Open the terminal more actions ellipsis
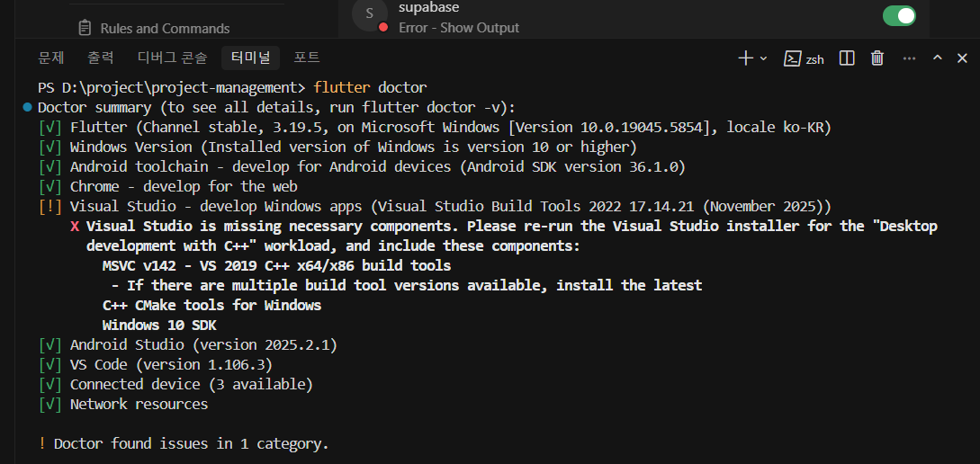The height and width of the screenshot is (464, 980). coord(908,58)
